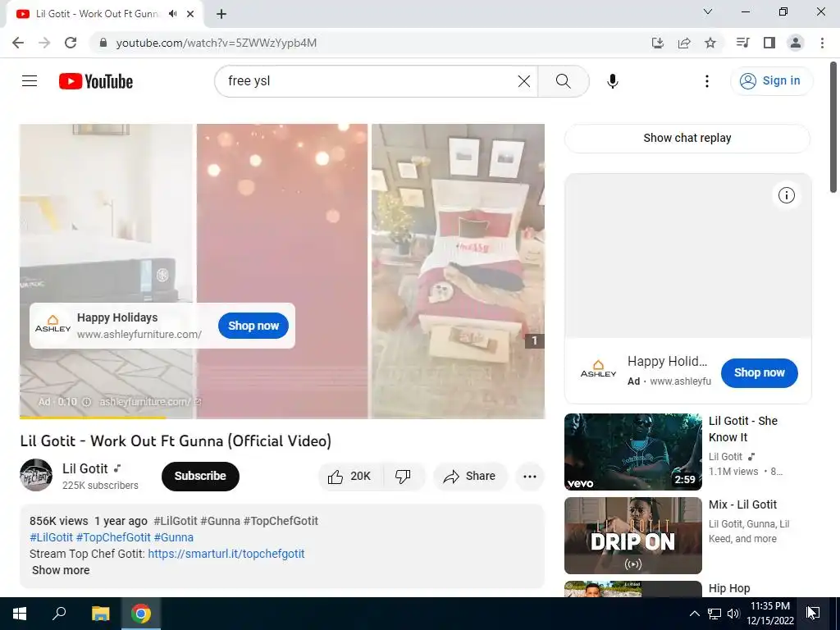This screenshot has height=630, width=840.
Task: Open more actions ellipsis below the video
Action: pos(530,477)
